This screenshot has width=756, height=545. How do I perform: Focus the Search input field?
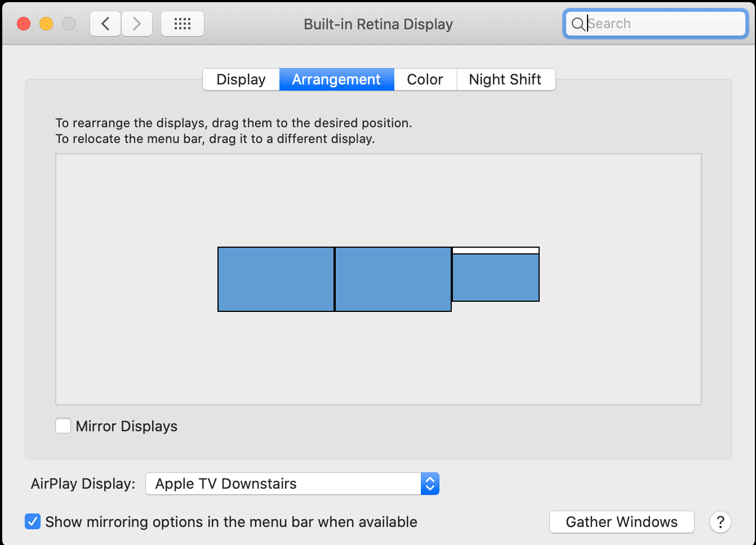pos(665,24)
